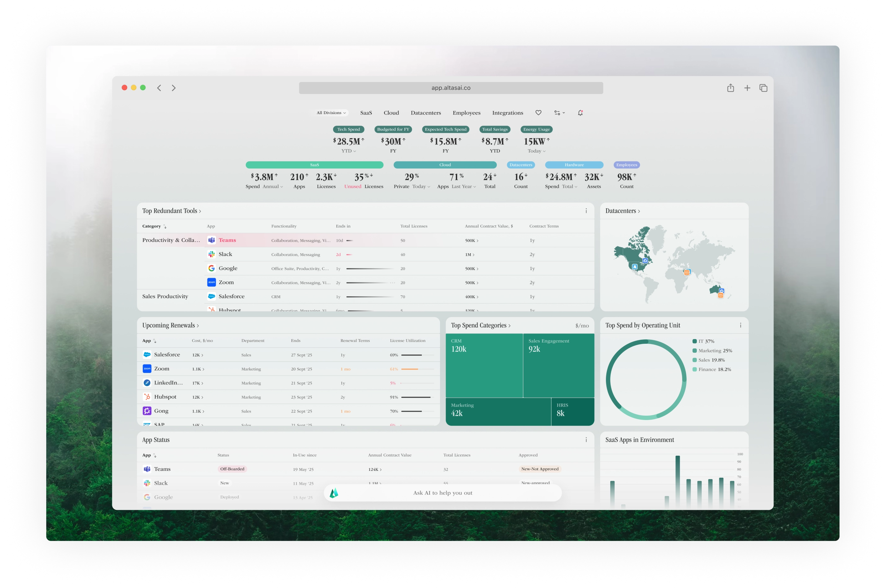886x588 pixels.
Task: Switch to the SaaS tab
Action: click(x=366, y=113)
